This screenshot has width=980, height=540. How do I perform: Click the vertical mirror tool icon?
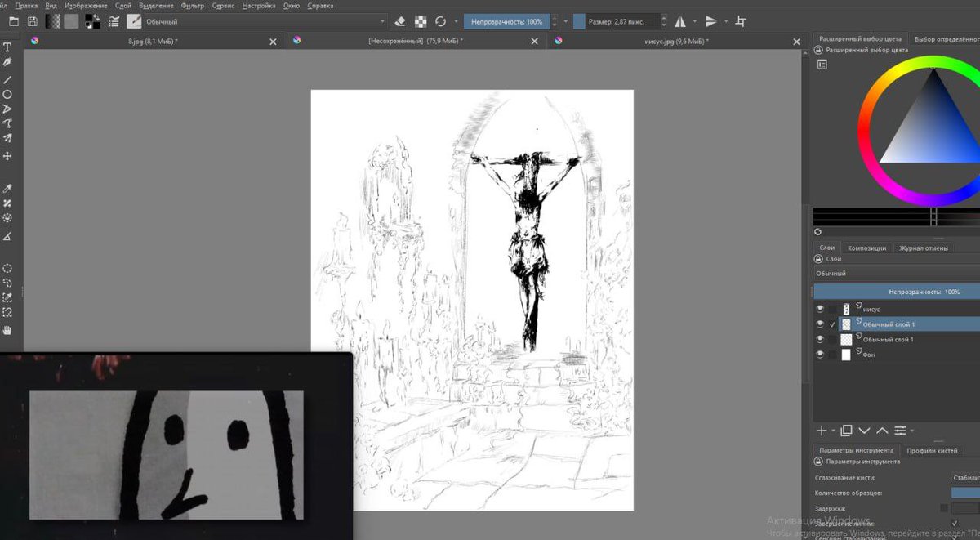pos(711,21)
